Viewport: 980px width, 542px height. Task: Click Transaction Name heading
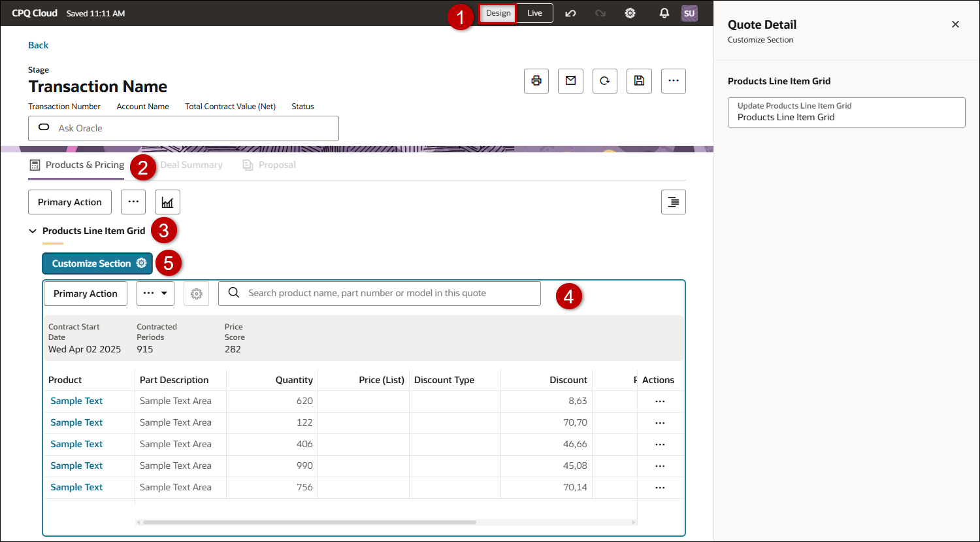98,86
